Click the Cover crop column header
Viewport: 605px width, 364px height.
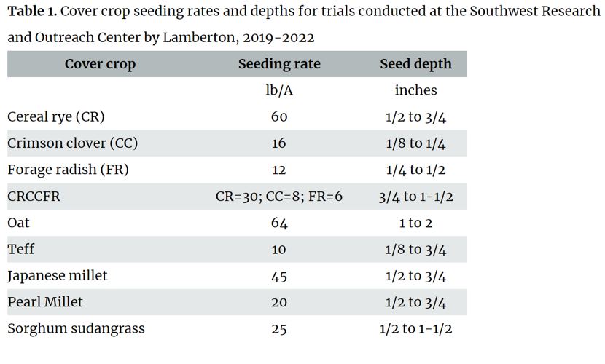click(100, 64)
